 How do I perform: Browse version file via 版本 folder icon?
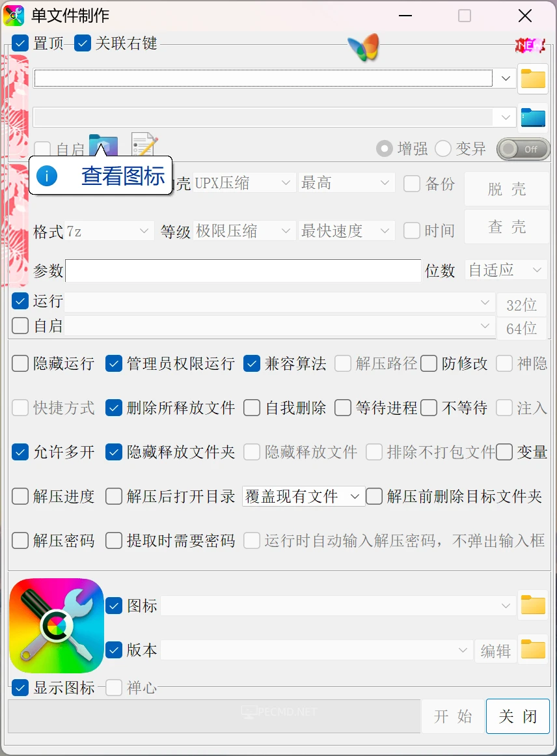(533, 650)
